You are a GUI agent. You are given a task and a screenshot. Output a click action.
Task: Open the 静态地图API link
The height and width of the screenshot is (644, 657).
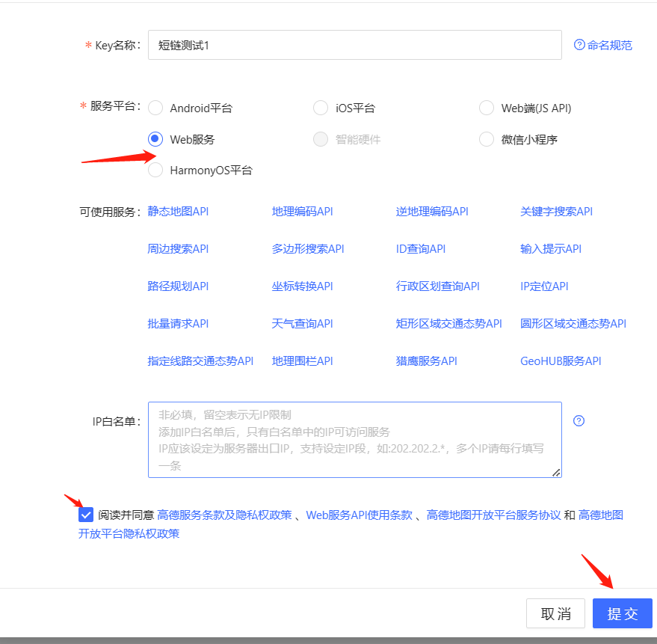[179, 212]
